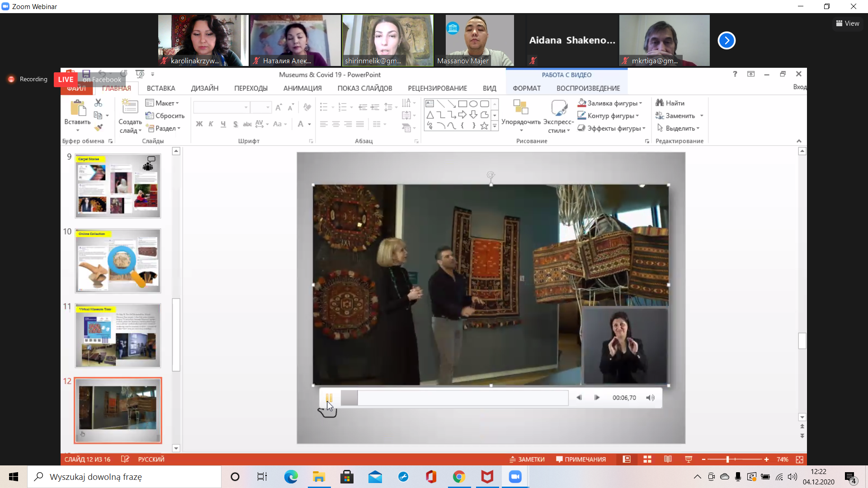
Task: Toggle strikethrough (abc) formatting
Action: click(x=247, y=124)
